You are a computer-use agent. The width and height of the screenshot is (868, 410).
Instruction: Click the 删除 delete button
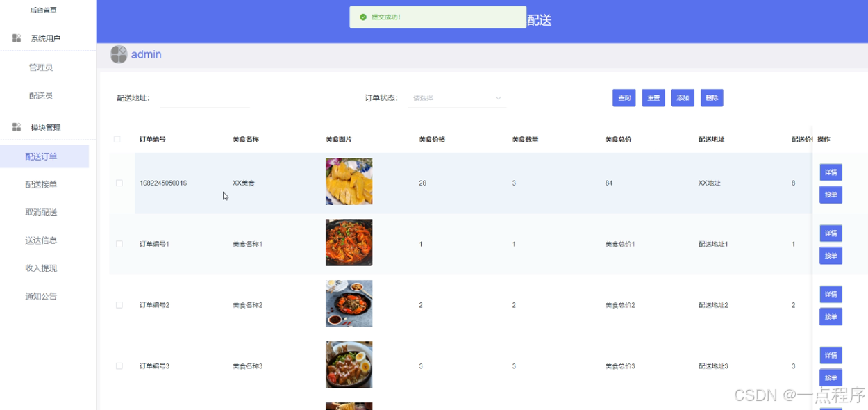click(x=712, y=98)
